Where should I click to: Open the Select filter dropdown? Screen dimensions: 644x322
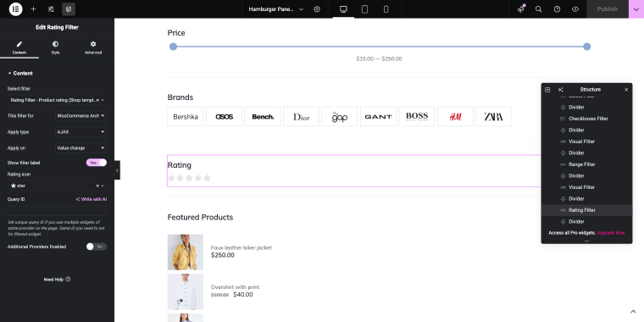tap(57, 100)
